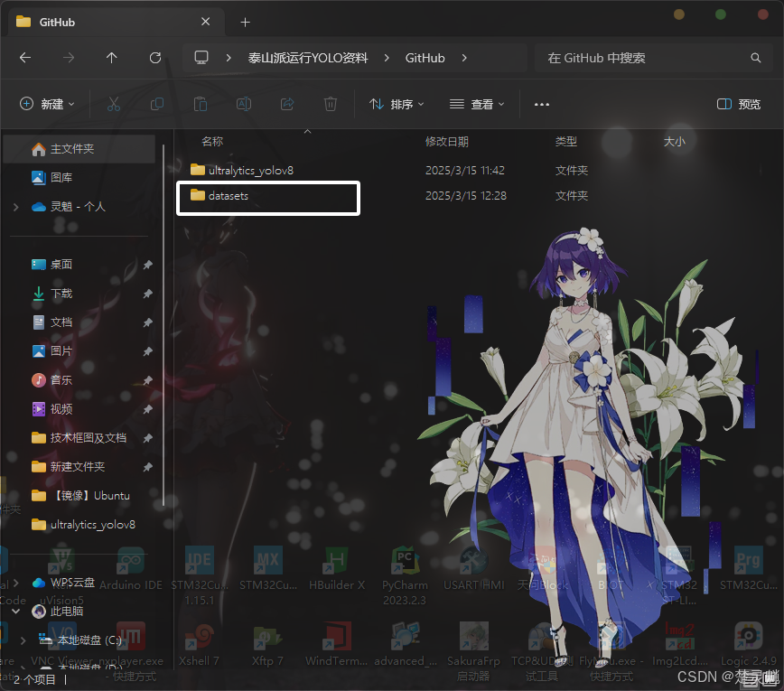The height and width of the screenshot is (691, 784).
Task: Click the date 2025/3/15 12:28
Action: tap(466, 195)
